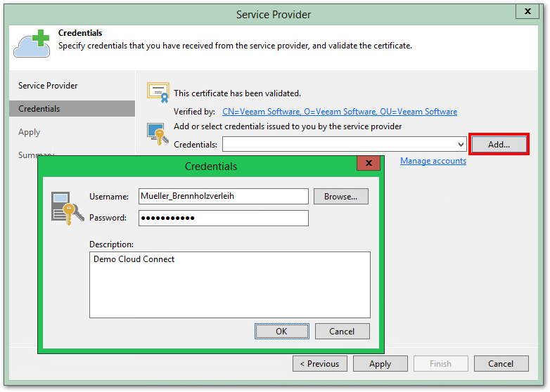
Task: Go to the Apply wizard step
Action: (x=30, y=132)
